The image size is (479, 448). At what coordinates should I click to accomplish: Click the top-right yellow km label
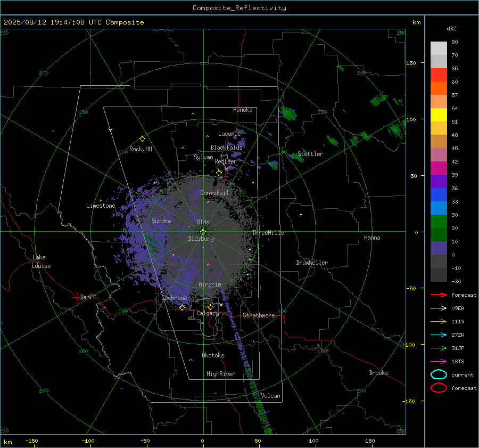[x=416, y=22]
